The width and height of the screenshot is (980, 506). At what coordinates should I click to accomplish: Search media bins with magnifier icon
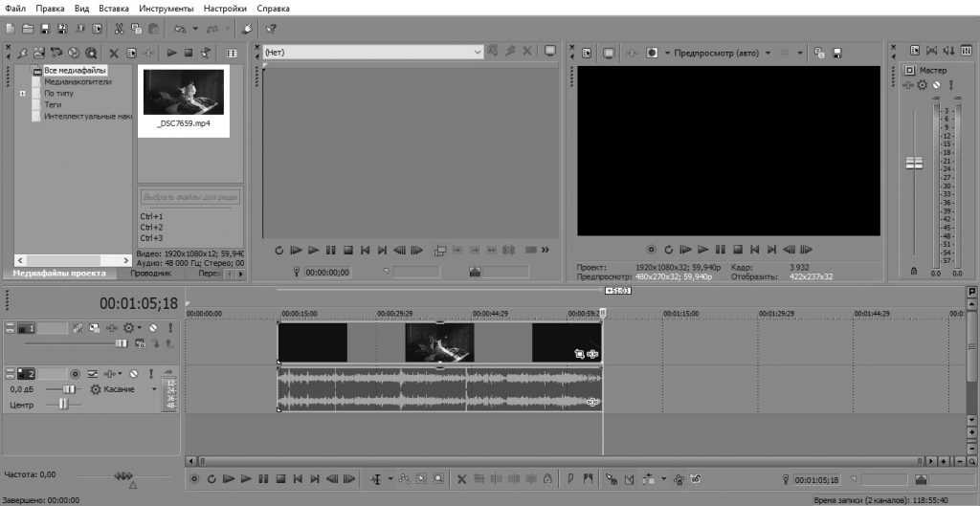[91, 54]
